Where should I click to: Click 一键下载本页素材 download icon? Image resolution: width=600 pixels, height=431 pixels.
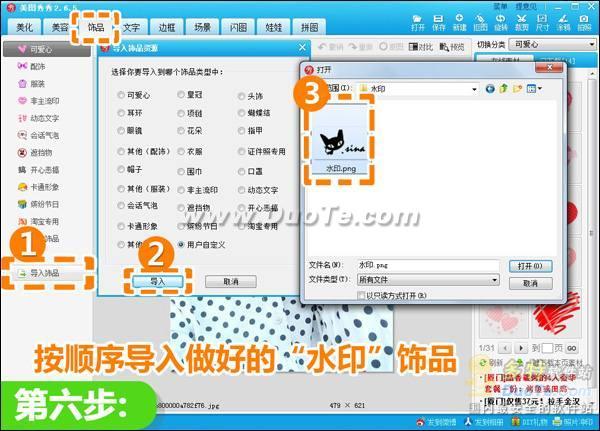[x=519, y=362]
